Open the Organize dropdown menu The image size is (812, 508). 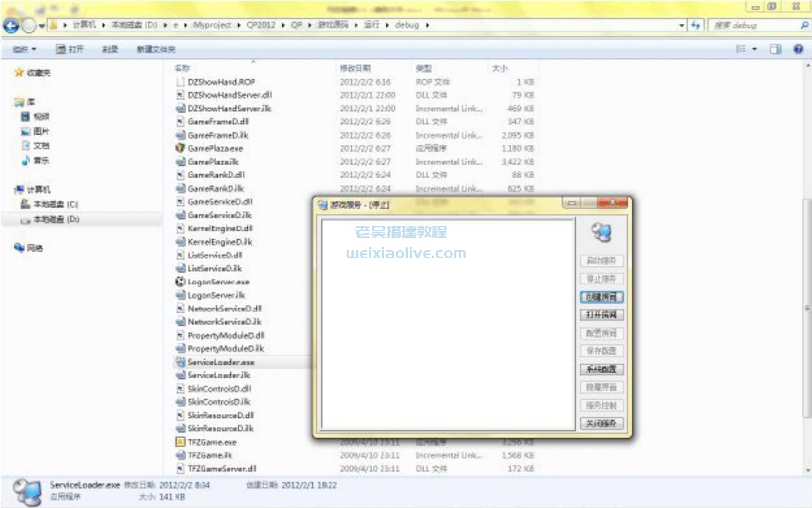[24, 49]
